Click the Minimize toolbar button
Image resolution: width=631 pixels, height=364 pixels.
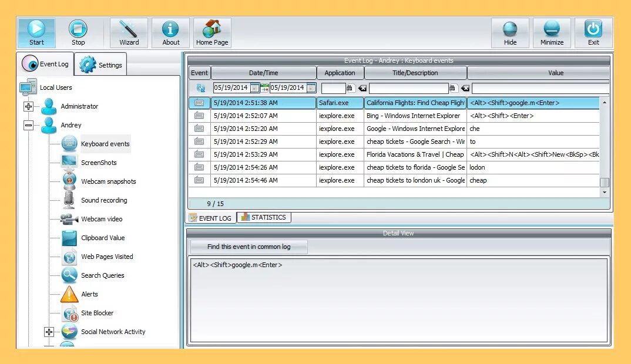552,33
